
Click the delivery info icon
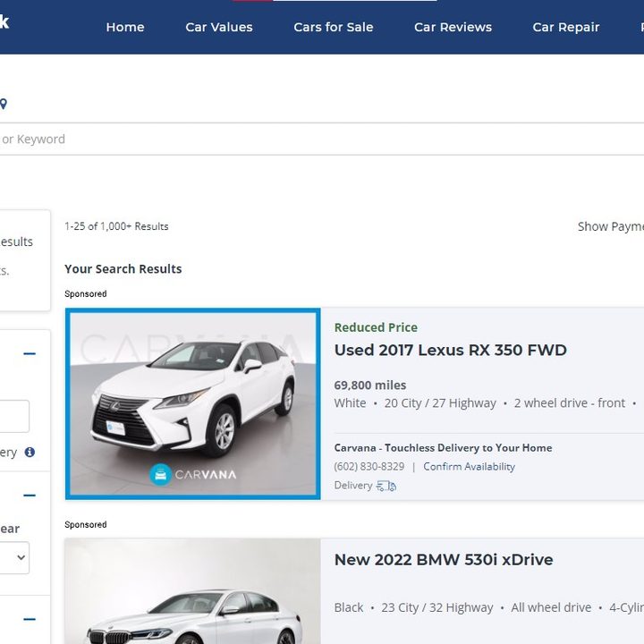pyautogui.click(x=30, y=453)
